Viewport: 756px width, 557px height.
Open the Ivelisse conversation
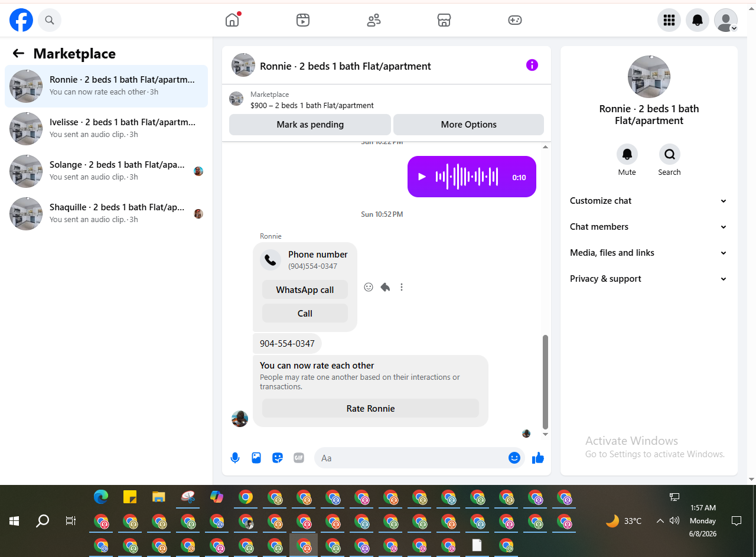click(x=106, y=129)
